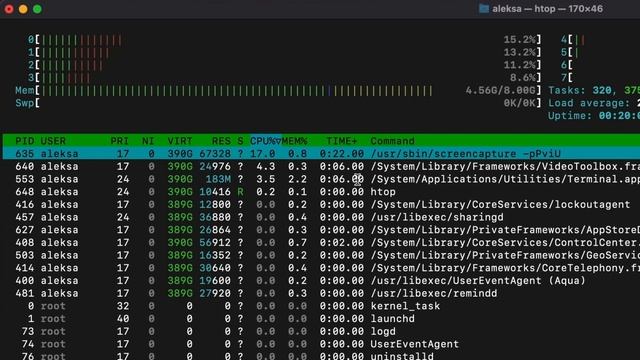The image size is (640, 360).
Task: Sort by VIRT column header
Action: 180,141
